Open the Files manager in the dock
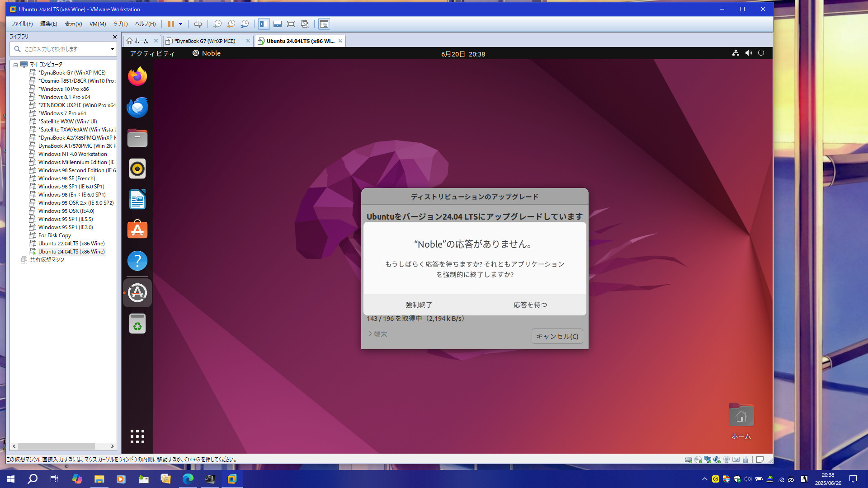The width and height of the screenshot is (868, 488). point(137,138)
